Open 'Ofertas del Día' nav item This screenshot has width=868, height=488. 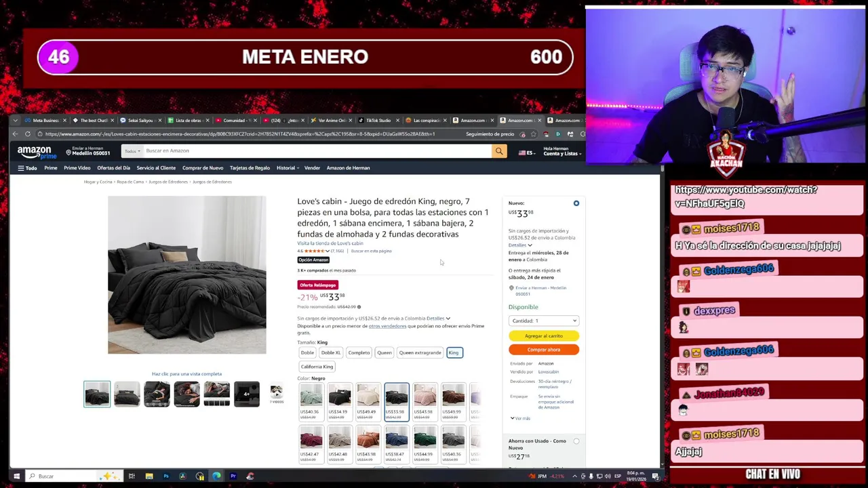(x=113, y=168)
